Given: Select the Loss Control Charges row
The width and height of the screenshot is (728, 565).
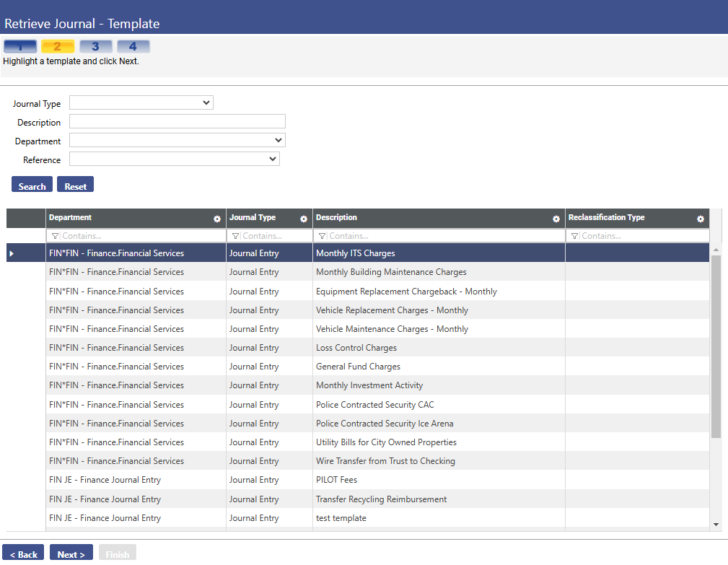Looking at the screenshot, I should pyautogui.click(x=358, y=348).
